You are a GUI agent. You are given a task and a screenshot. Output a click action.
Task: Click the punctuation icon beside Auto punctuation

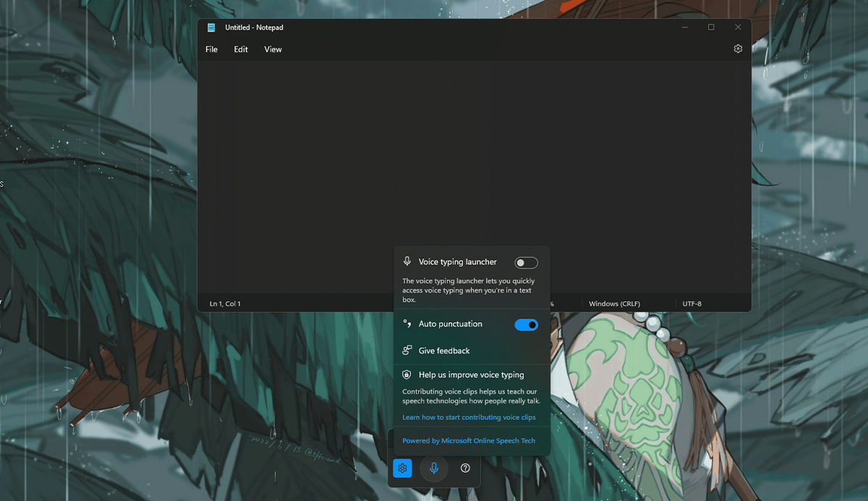pos(407,324)
